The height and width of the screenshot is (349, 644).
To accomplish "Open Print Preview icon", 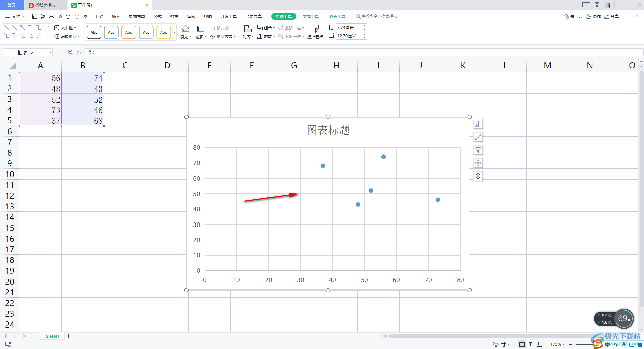I will 60,16.
